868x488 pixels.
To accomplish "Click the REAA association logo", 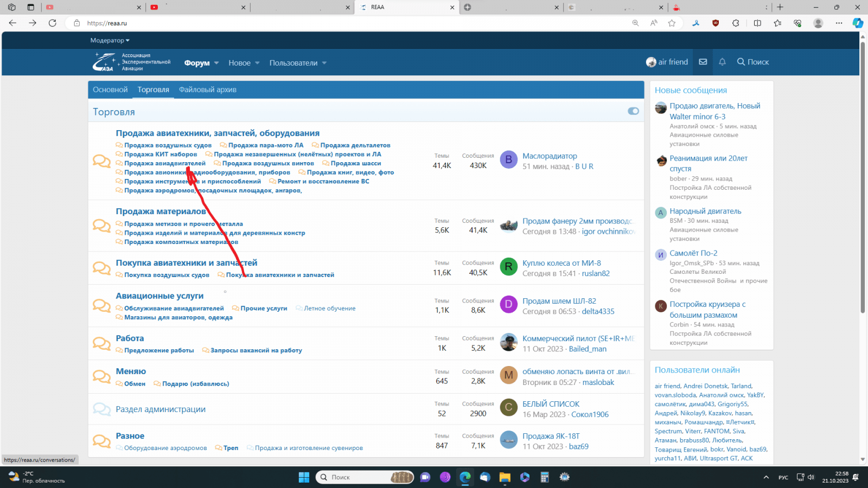I will pyautogui.click(x=131, y=62).
